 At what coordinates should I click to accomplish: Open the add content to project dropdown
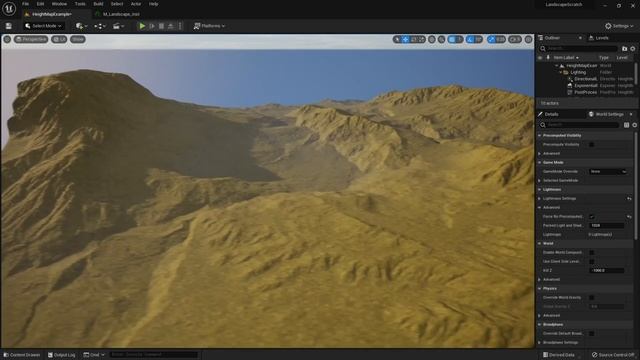82,26
